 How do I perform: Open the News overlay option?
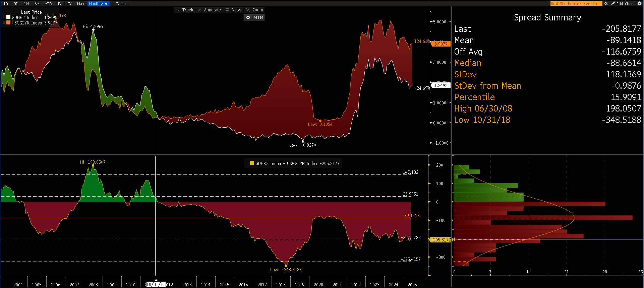[233, 10]
